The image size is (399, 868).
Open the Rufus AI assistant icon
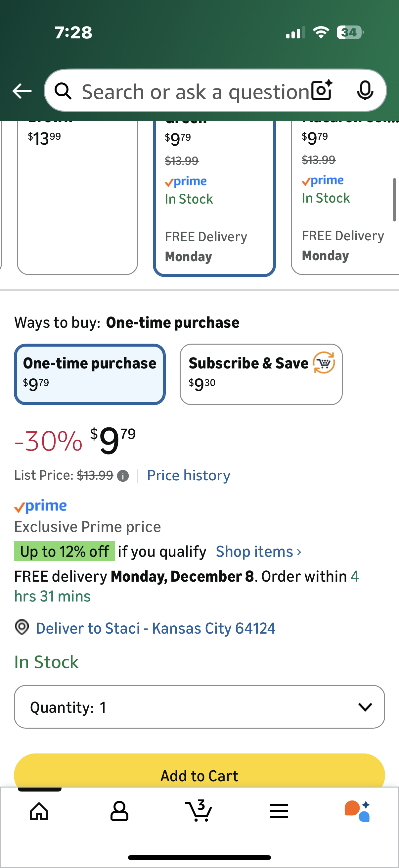[x=358, y=811]
